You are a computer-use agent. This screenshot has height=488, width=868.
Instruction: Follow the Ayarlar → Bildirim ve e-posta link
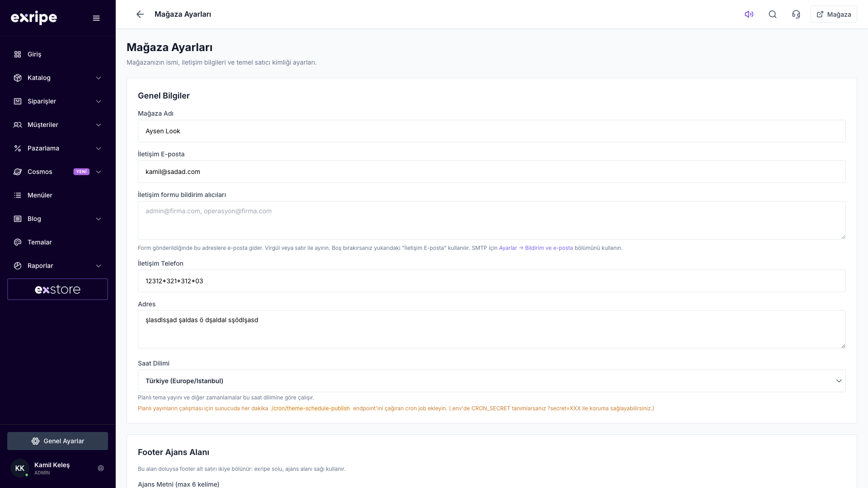coord(536,248)
